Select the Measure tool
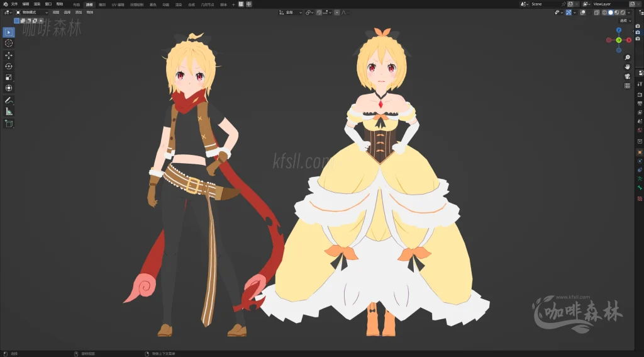The width and height of the screenshot is (644, 357). (9, 111)
